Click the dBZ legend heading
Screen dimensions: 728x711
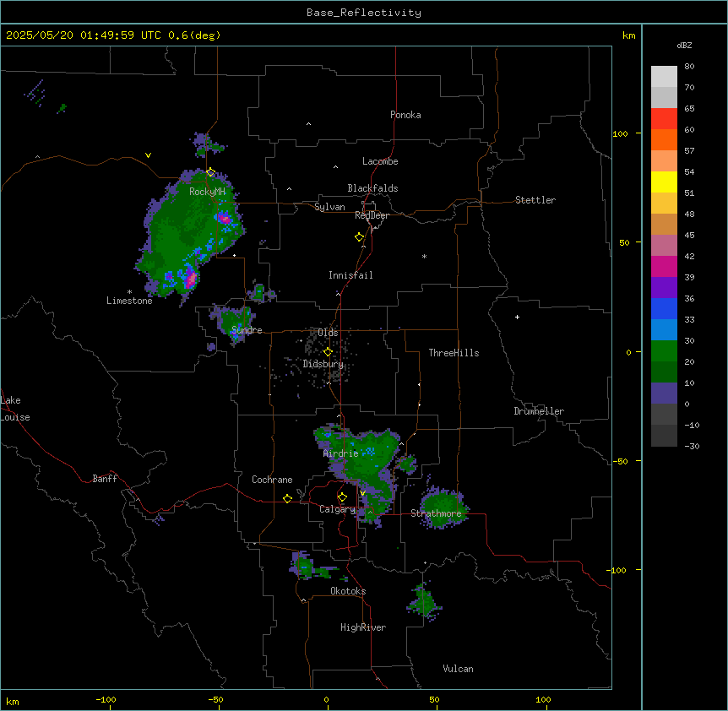684,46
